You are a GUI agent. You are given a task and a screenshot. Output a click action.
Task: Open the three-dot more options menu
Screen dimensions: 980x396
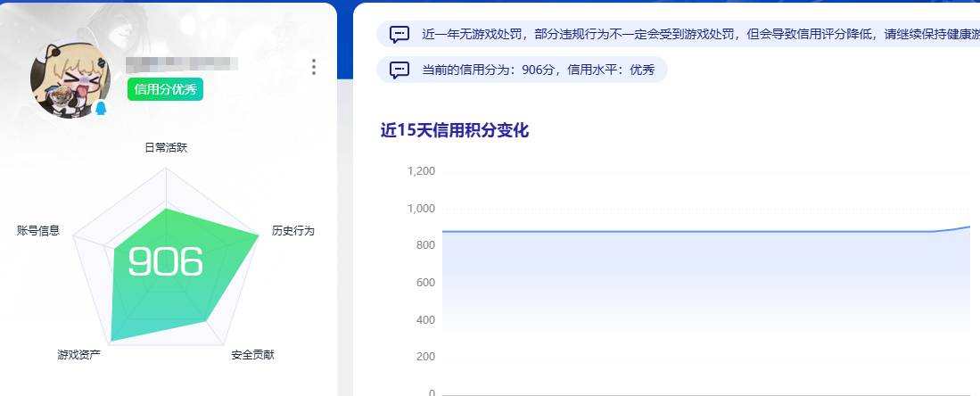[x=314, y=67]
